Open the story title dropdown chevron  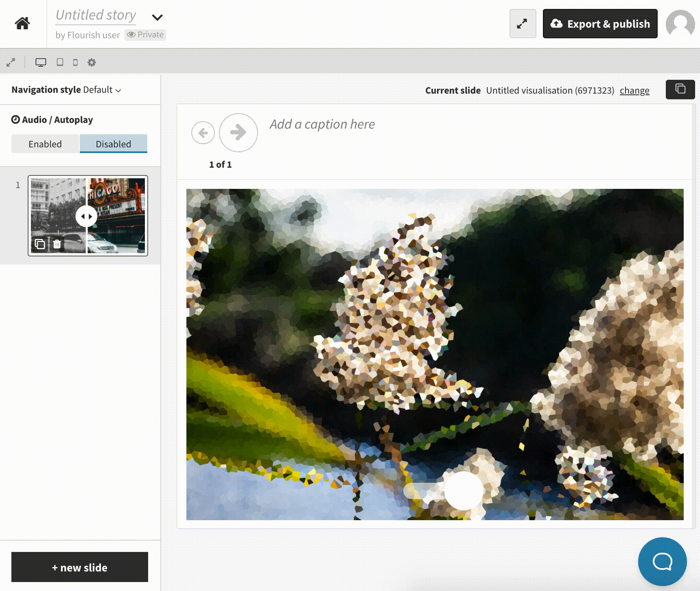pyautogui.click(x=157, y=17)
